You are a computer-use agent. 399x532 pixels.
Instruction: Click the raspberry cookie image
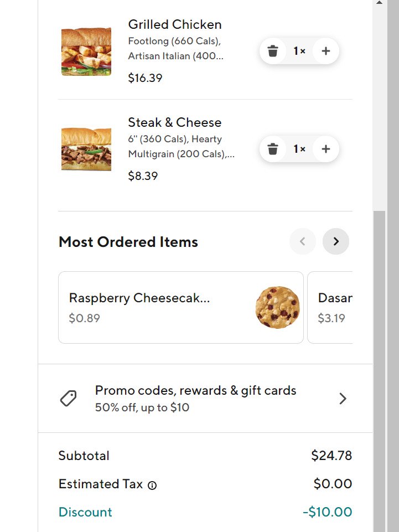point(278,307)
